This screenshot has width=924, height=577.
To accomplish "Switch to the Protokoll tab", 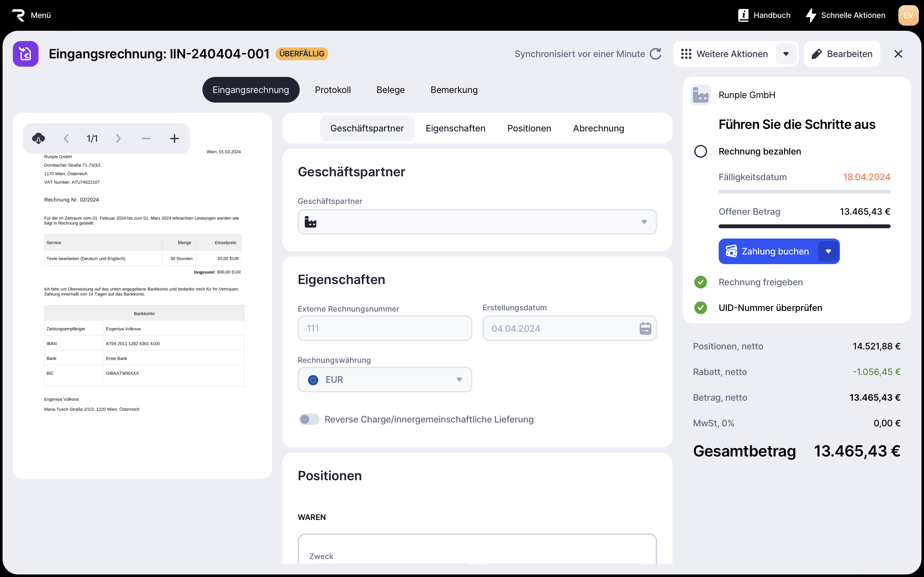I will pyautogui.click(x=333, y=90).
